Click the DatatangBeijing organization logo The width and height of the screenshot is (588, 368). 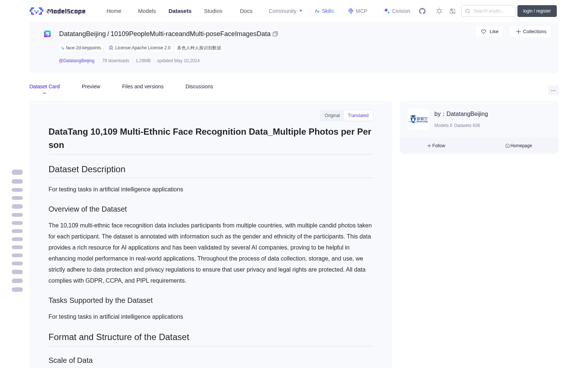[418, 119]
